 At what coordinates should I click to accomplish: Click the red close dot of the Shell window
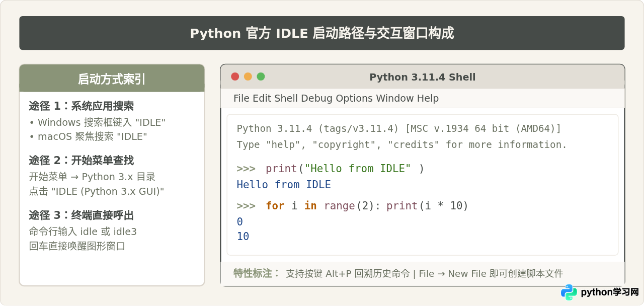pyautogui.click(x=235, y=76)
